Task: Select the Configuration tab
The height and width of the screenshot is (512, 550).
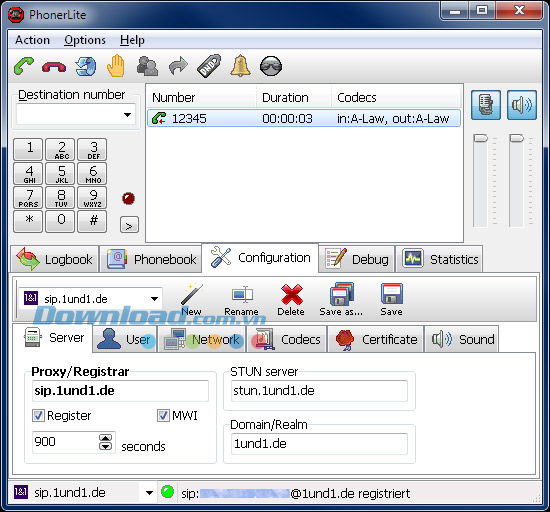Action: click(260, 258)
